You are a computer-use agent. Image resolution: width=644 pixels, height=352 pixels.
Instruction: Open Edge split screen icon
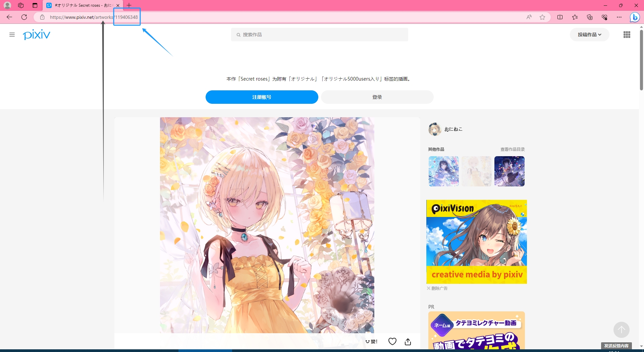(x=560, y=17)
